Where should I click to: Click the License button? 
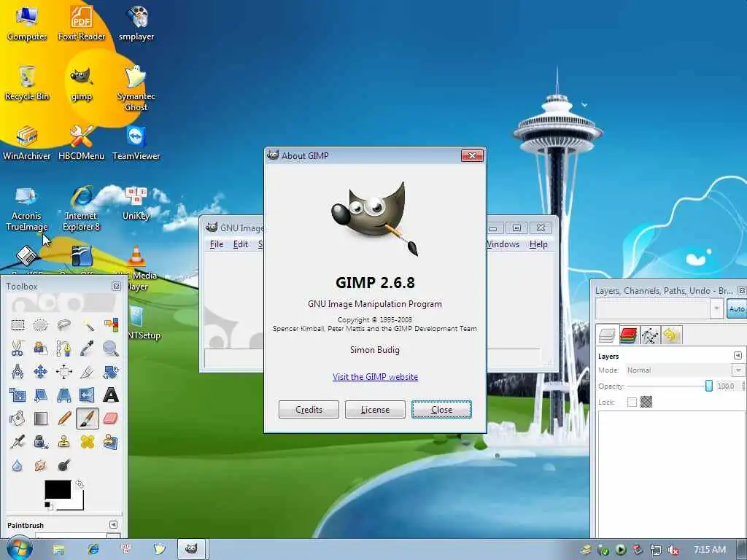[375, 410]
